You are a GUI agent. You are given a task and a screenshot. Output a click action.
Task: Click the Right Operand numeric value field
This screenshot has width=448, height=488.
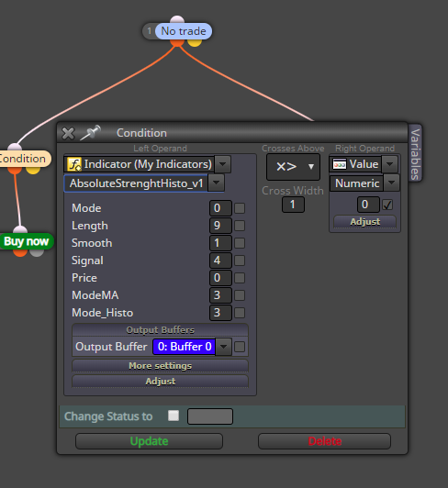click(368, 205)
